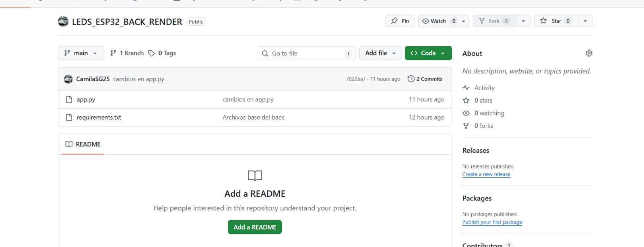Open the 0 Tags page

[x=163, y=53]
